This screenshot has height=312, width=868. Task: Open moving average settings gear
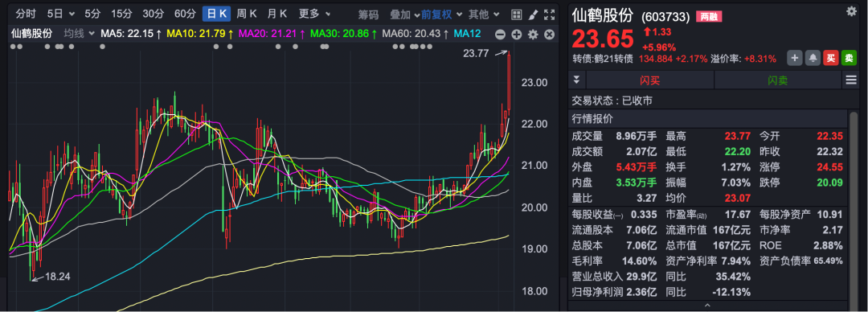(x=533, y=35)
